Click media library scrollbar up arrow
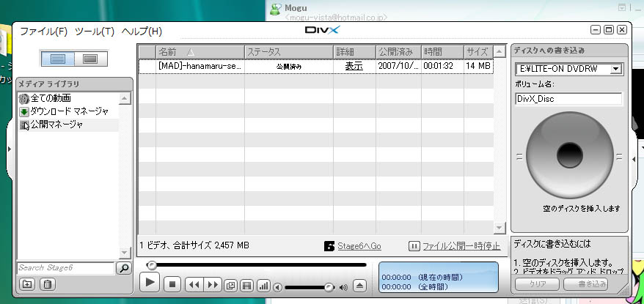Viewport: 644px width, 304px height. 125,98
